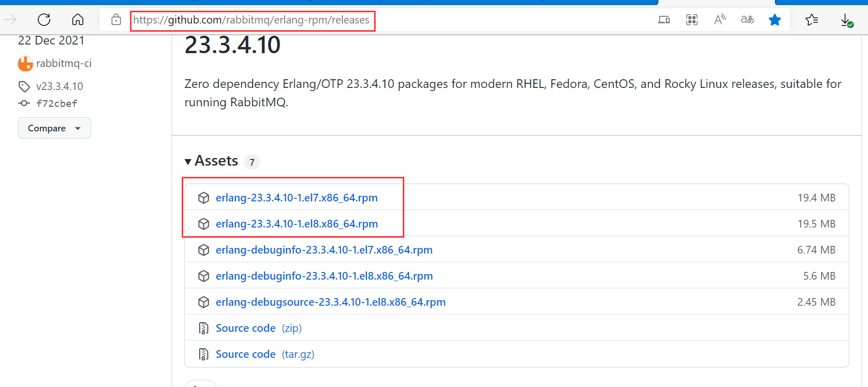Collapse the Assets section
The image size is (868, 387).
point(211,161)
